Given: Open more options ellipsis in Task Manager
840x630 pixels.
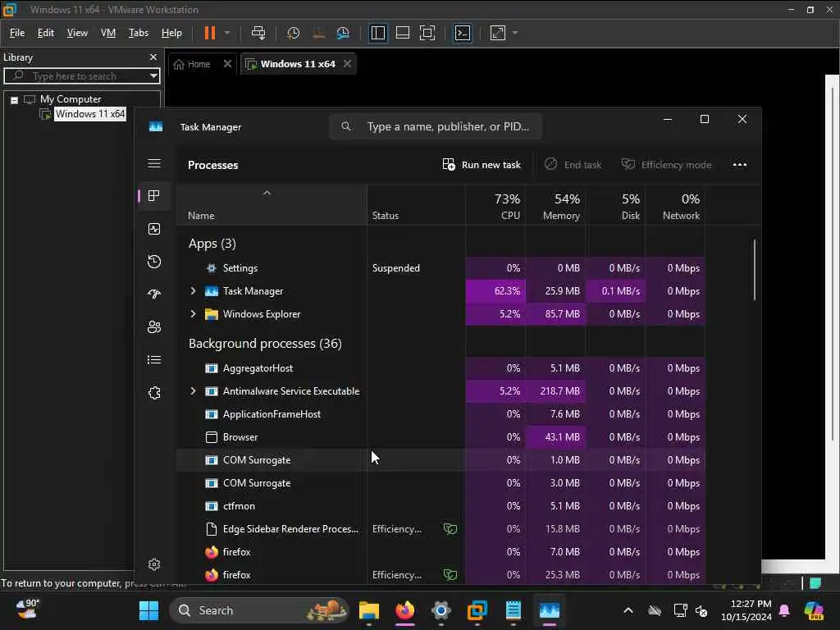Looking at the screenshot, I should (739, 165).
